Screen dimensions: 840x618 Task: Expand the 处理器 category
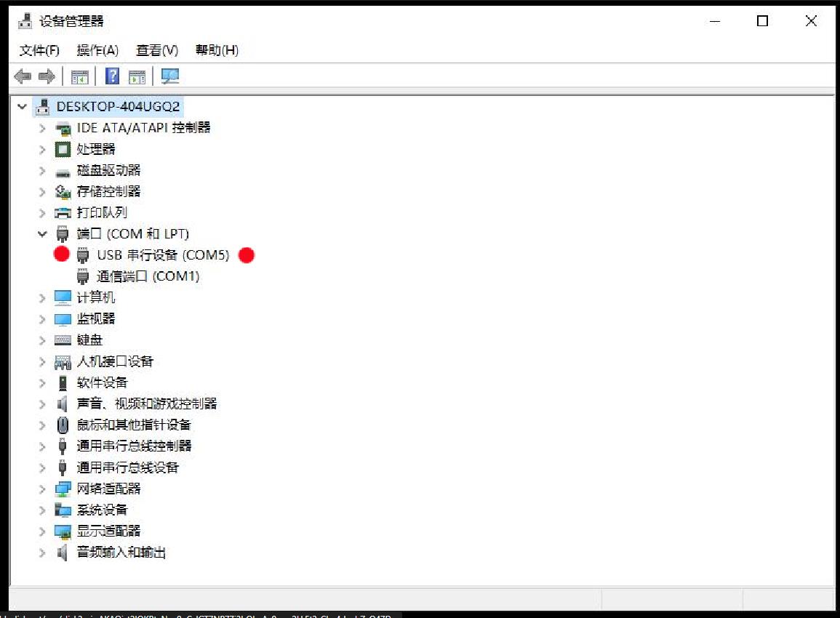(42, 150)
